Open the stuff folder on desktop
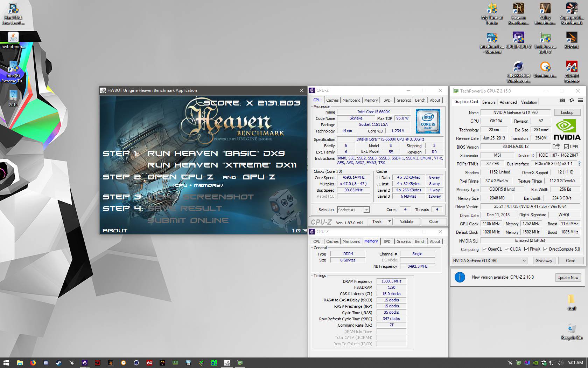The height and width of the screenshot is (368, 588). tap(572, 302)
